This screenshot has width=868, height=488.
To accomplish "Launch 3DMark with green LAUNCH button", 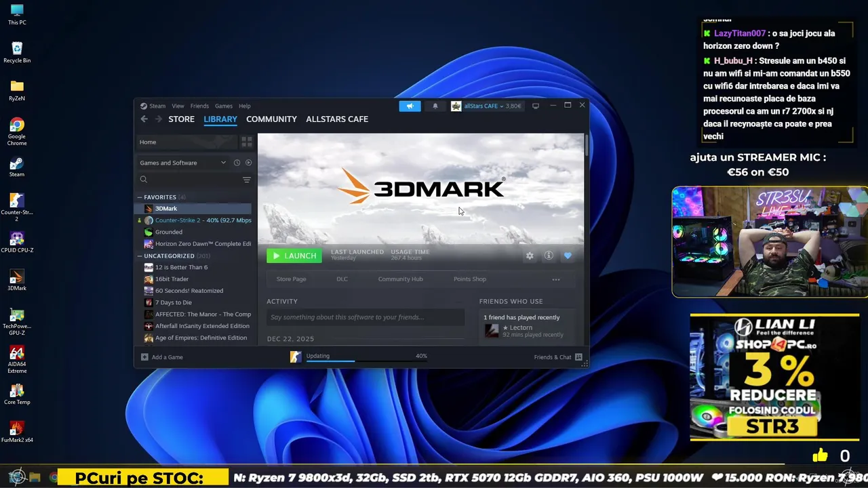I will (294, 256).
